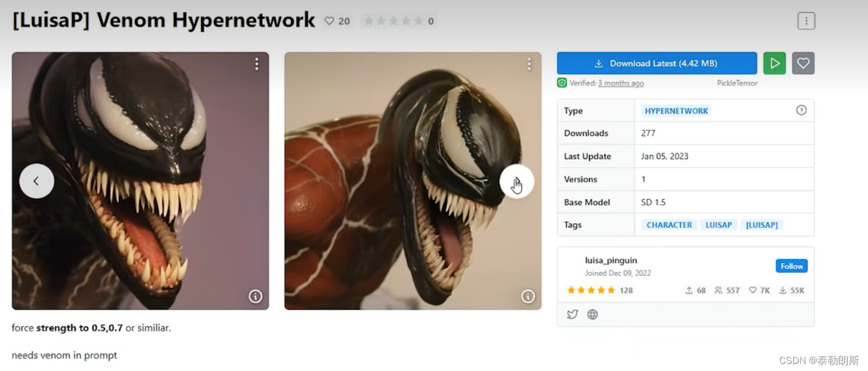The height and width of the screenshot is (371, 868).
Task: Click the creator likes icon showing 7K
Action: click(x=759, y=290)
